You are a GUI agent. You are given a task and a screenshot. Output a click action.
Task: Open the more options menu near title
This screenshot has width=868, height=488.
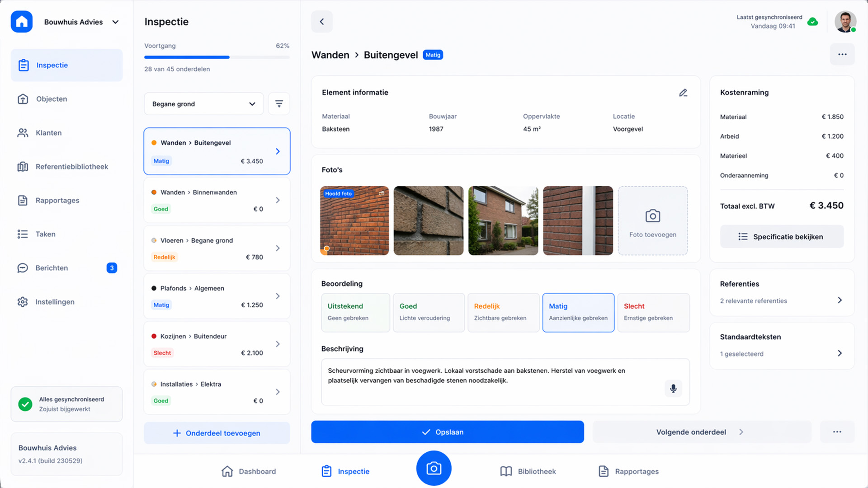[842, 54]
